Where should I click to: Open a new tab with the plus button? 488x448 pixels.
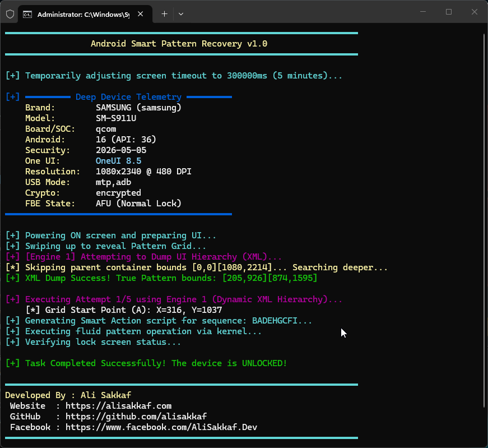pos(164,14)
